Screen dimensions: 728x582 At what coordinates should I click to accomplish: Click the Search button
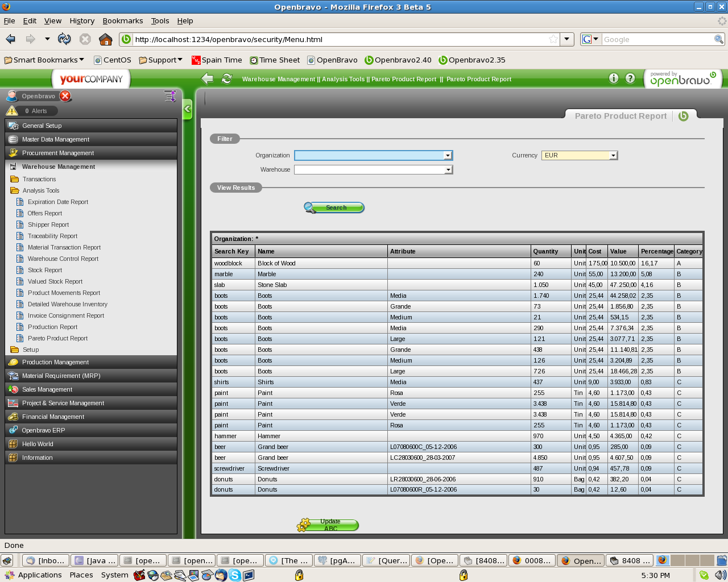tap(334, 207)
